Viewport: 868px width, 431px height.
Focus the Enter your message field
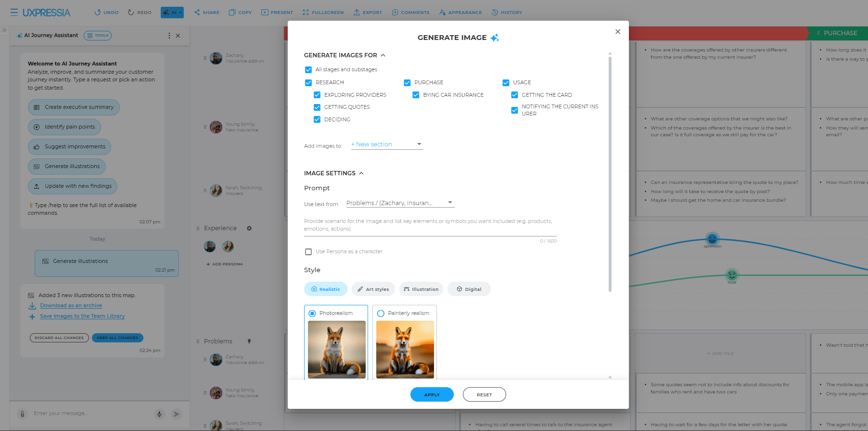(91, 414)
